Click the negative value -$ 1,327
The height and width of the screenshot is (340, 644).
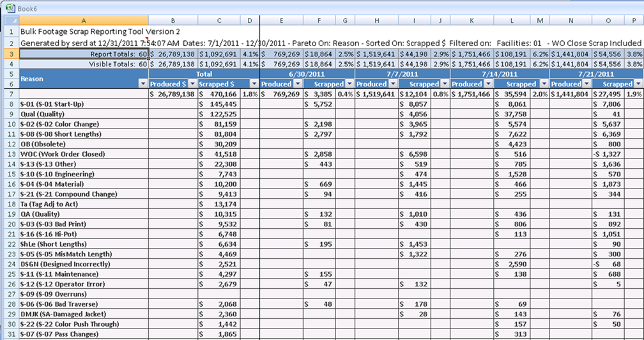[x=608, y=154]
